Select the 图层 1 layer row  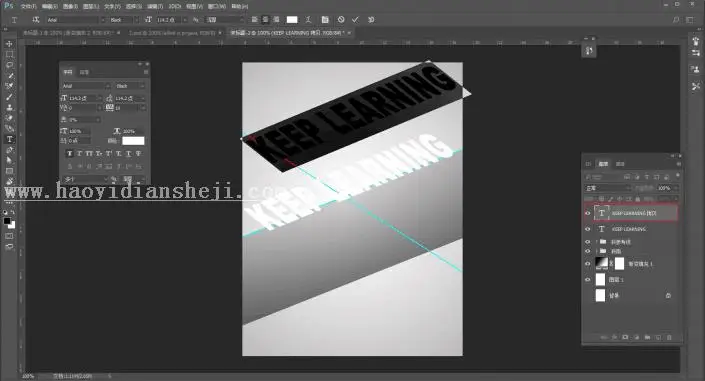(632, 280)
